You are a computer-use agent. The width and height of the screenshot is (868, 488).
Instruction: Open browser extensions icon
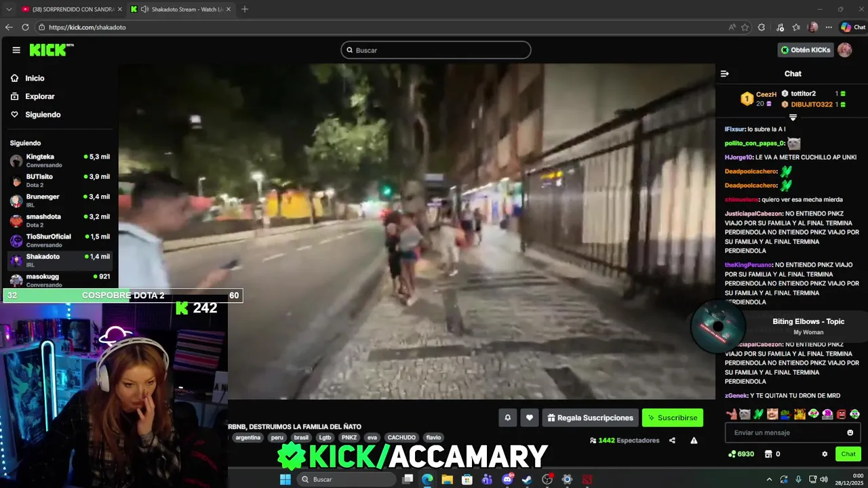click(x=762, y=27)
